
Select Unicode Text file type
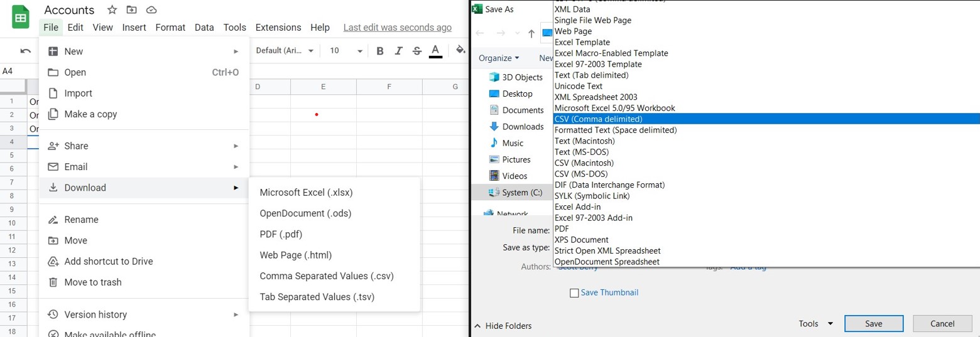tap(766, 86)
